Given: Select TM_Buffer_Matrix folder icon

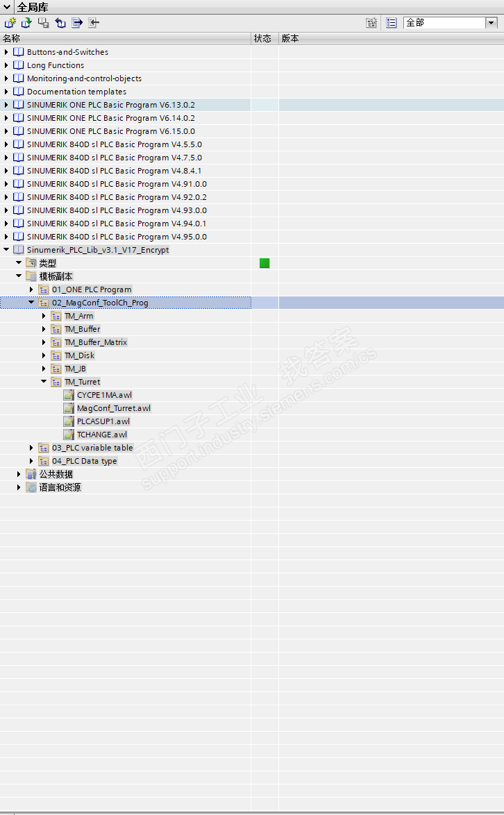Looking at the screenshot, I should pos(56,342).
